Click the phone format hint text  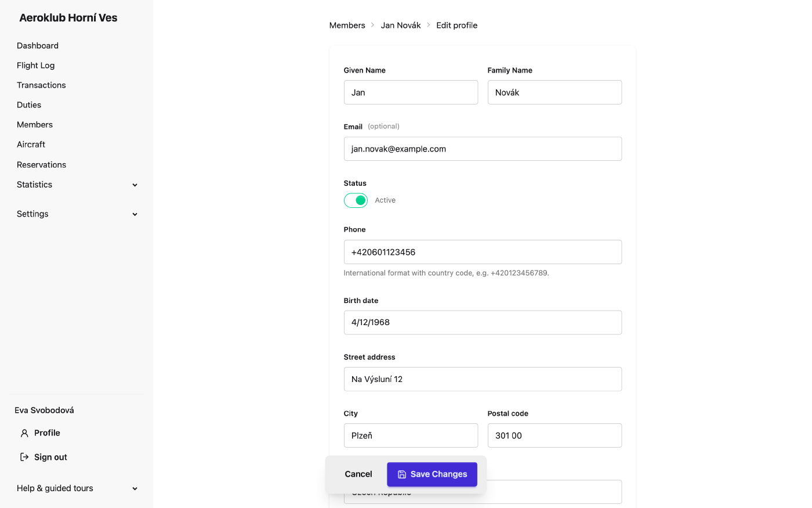coord(446,273)
